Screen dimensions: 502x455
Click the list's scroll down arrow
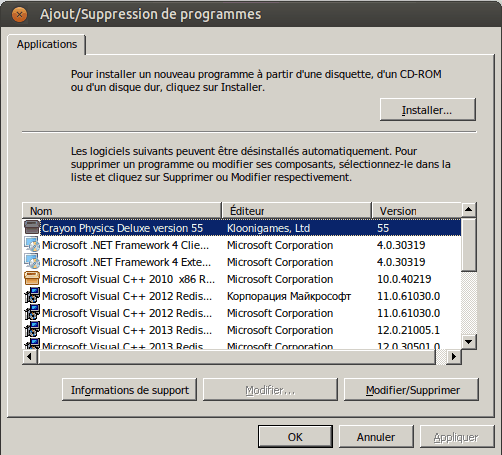pos(469,342)
